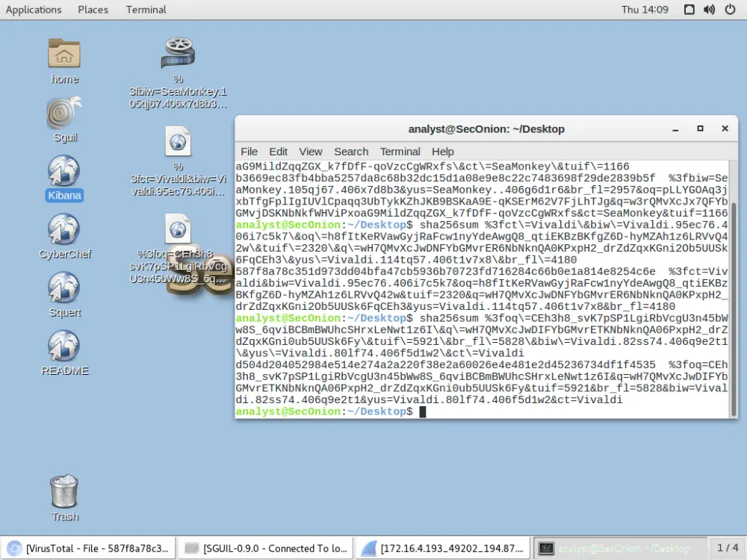Viewport: 747px width, 560px height.
Task: Open the Help menu in the terminal
Action: 442,152
